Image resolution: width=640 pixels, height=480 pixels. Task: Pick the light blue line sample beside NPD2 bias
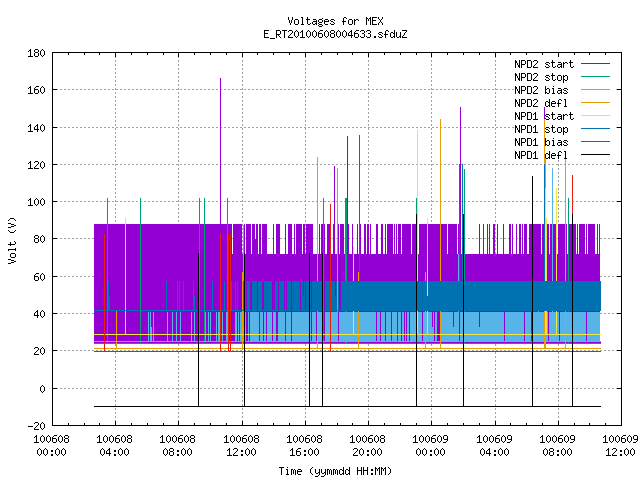click(596, 90)
